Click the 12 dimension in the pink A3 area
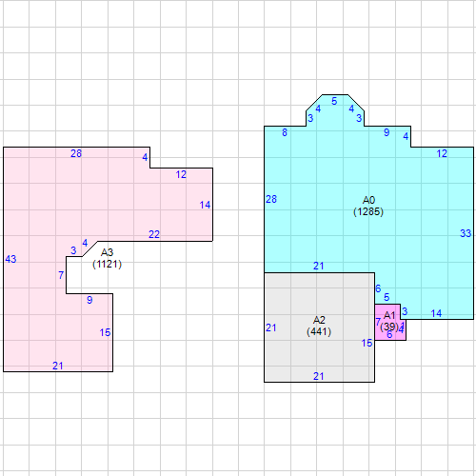476x476 pixels. pyautogui.click(x=181, y=174)
